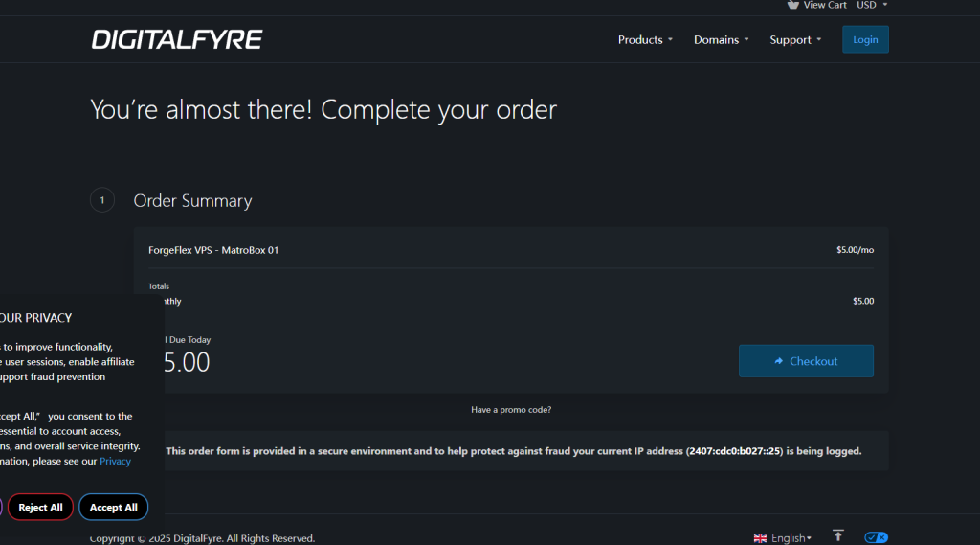The height and width of the screenshot is (545, 980).
Task: Click the View Cart link
Action: pyautogui.click(x=824, y=5)
